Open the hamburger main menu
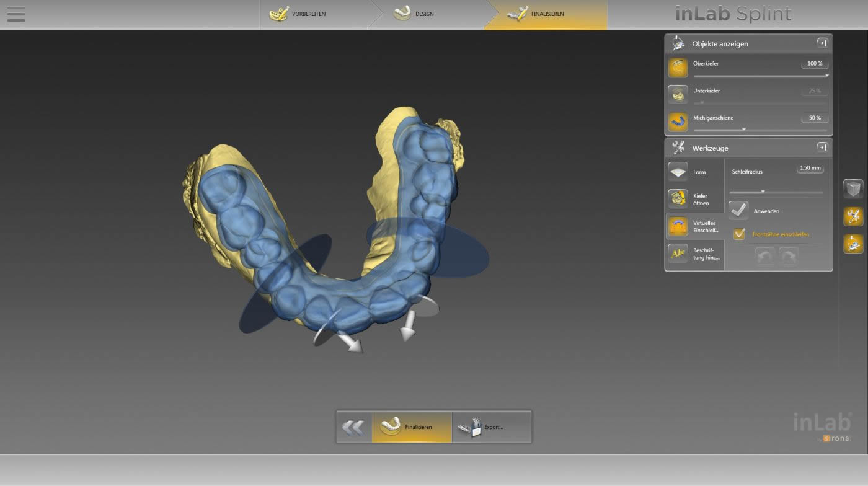 (x=15, y=14)
